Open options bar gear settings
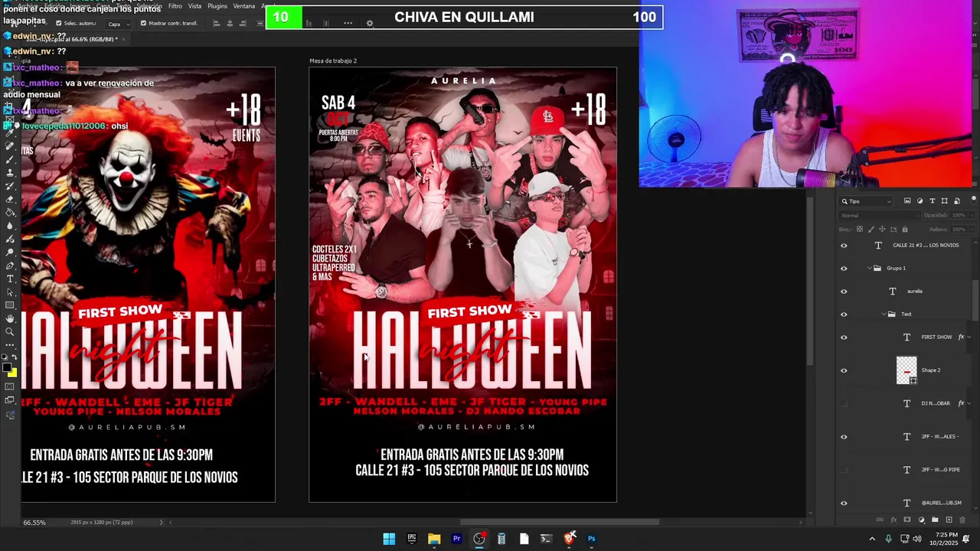The width and height of the screenshot is (980, 551). tap(370, 24)
